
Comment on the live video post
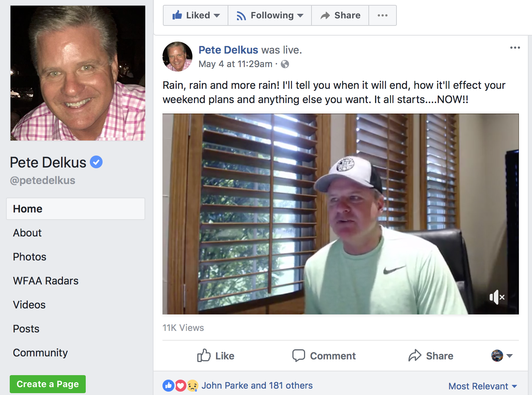click(324, 356)
